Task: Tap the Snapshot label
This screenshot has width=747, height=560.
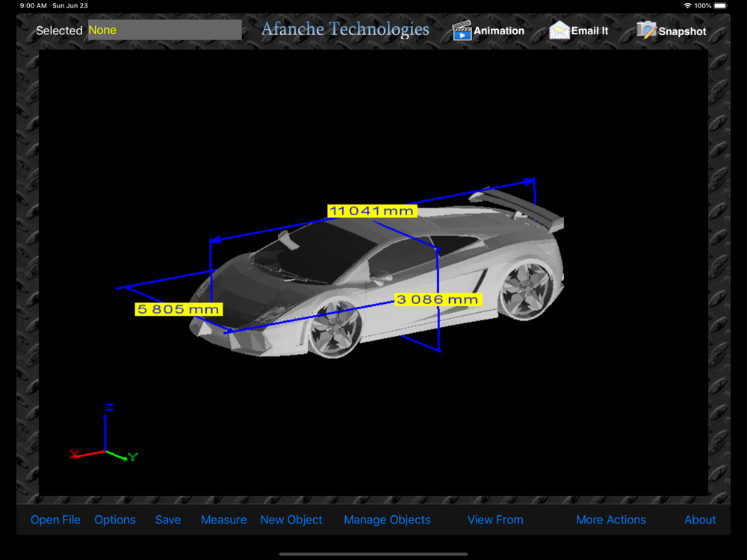Action: point(682,31)
